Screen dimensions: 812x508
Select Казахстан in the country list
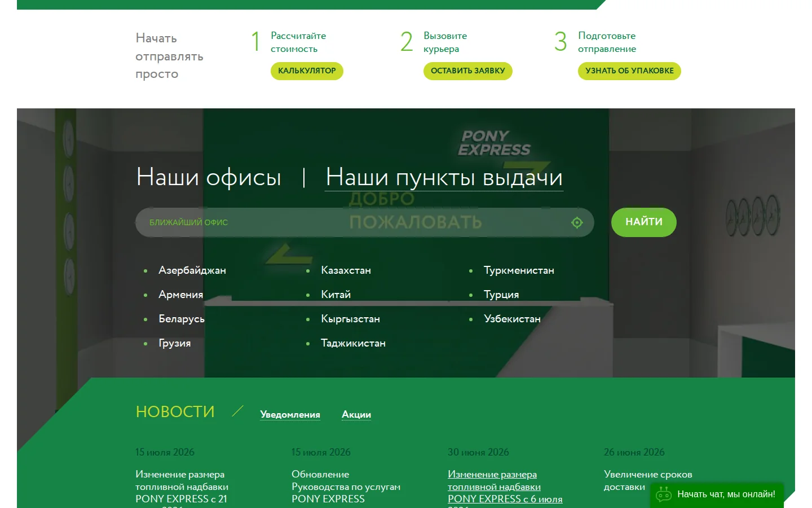point(346,270)
